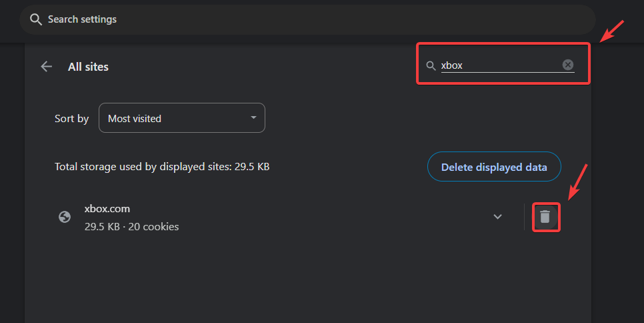Screen dimensions: 644x323
Task: Click the empty area below the xbox.com row
Action: coord(307,280)
